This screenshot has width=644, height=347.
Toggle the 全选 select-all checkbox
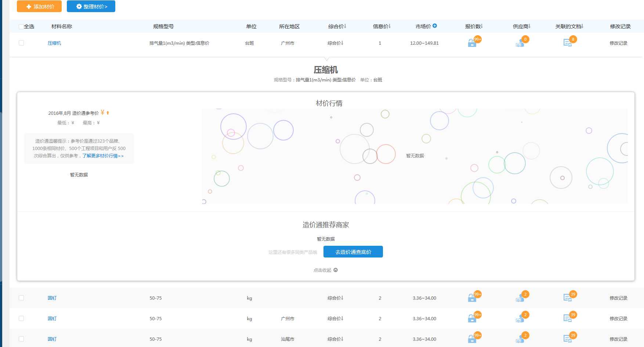(x=21, y=26)
